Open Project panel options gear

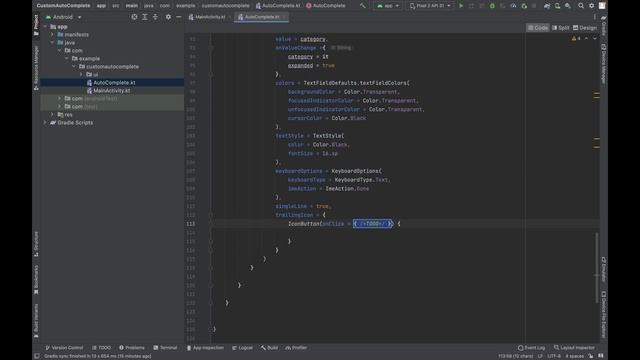[x=168, y=17]
